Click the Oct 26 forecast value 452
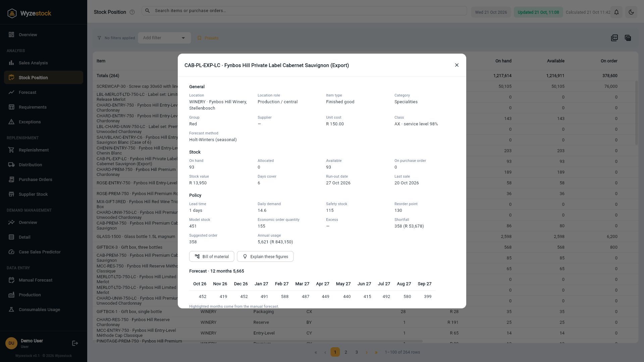This screenshot has height=362, width=644. (202, 296)
